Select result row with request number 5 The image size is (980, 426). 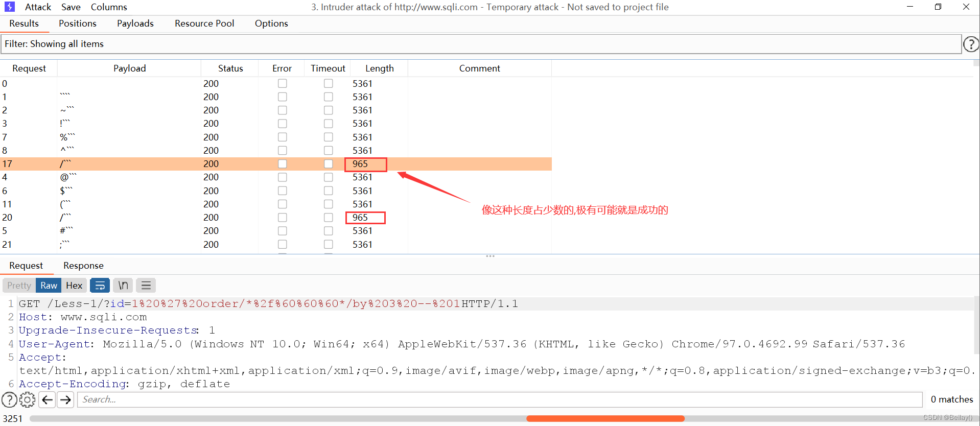276,231
